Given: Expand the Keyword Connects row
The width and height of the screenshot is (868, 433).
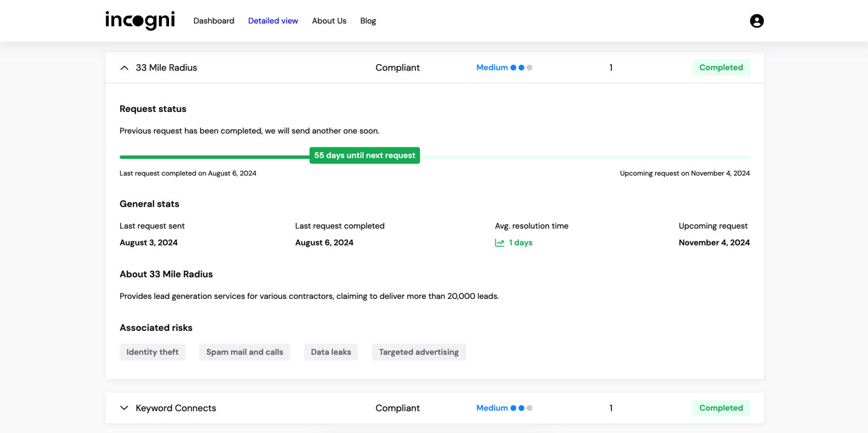Looking at the screenshot, I should click(124, 408).
